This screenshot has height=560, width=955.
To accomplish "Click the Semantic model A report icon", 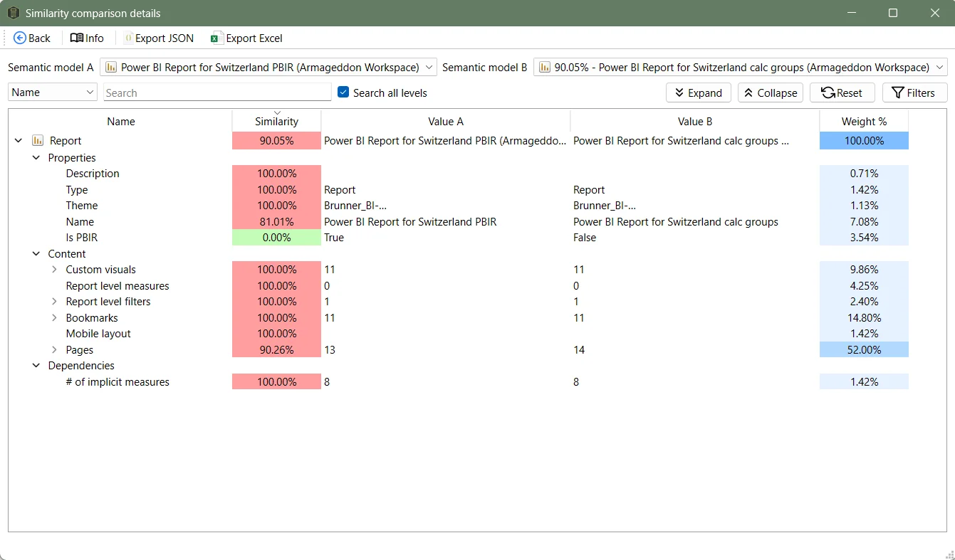I will (111, 68).
